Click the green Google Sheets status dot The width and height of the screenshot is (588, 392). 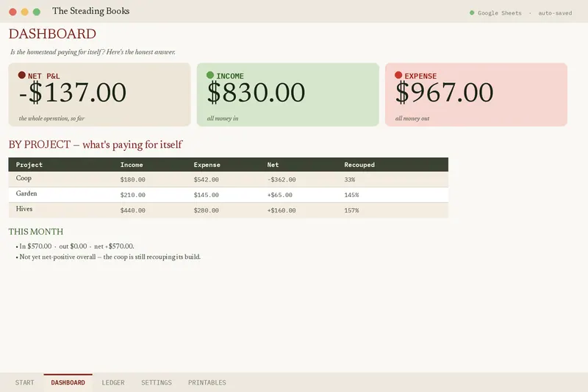[472, 13]
